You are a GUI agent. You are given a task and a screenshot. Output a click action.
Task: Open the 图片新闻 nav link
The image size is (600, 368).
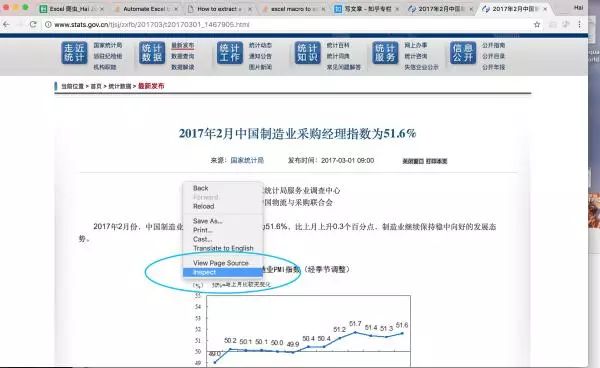[260, 67]
